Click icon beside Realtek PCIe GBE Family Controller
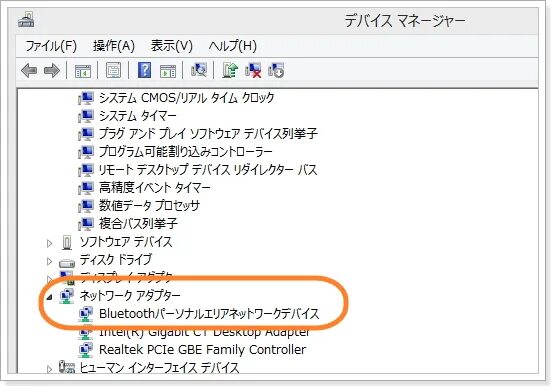Viewport: 551px width, 386px height. click(x=86, y=350)
